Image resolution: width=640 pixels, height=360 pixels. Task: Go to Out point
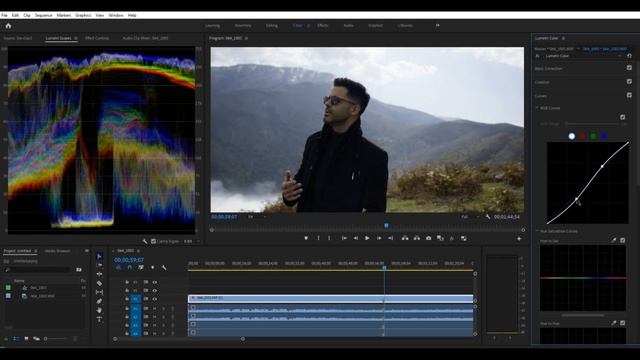(x=391, y=238)
